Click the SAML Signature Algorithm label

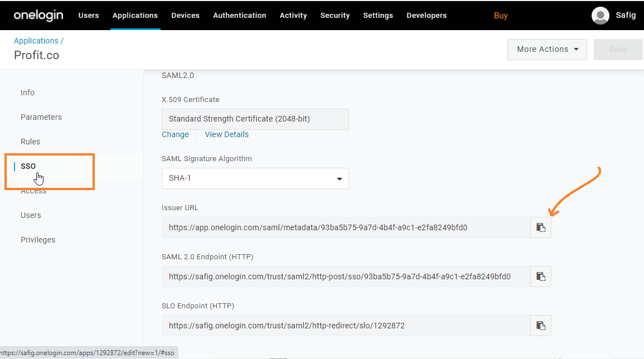point(207,158)
